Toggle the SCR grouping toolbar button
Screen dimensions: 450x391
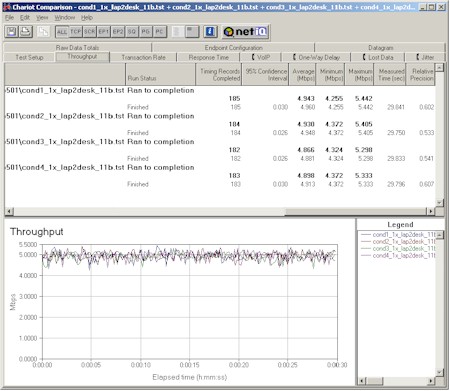[x=90, y=32]
